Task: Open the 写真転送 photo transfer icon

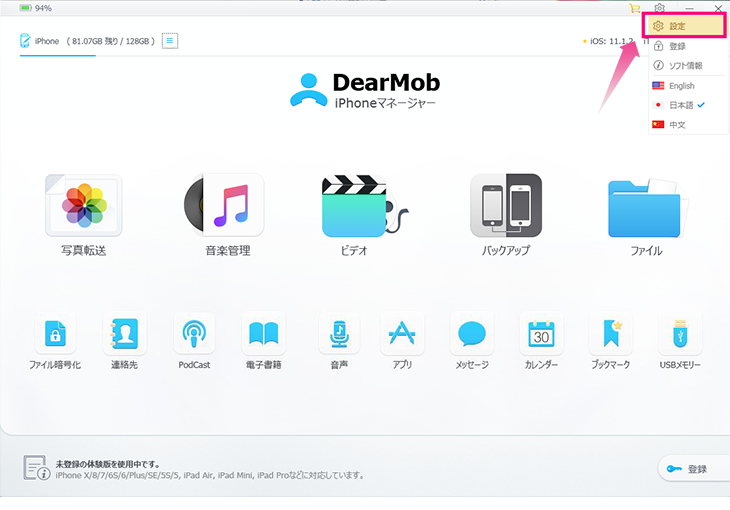Action: pos(83,205)
